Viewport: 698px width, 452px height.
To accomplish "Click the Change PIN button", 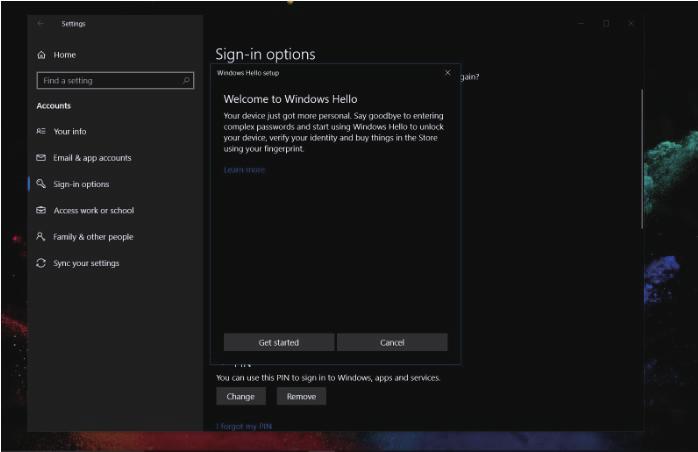I will pos(241,396).
